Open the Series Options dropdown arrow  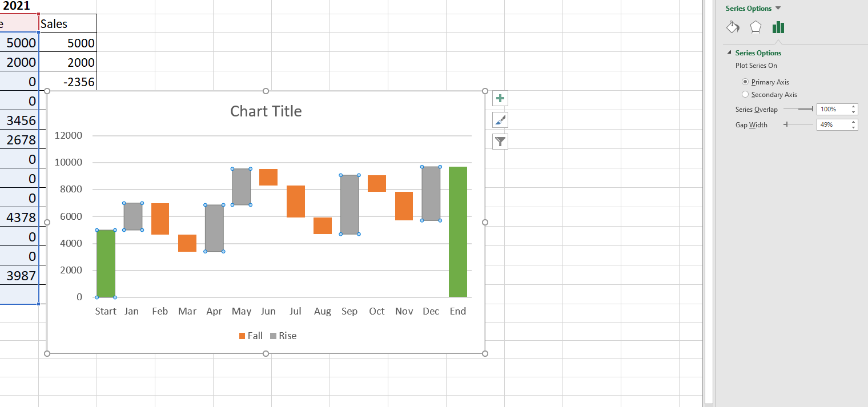[778, 9]
